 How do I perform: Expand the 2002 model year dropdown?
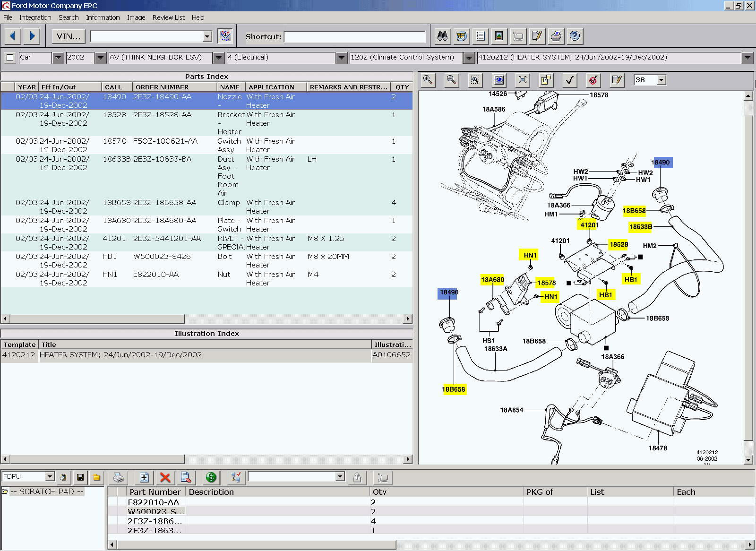coord(101,58)
